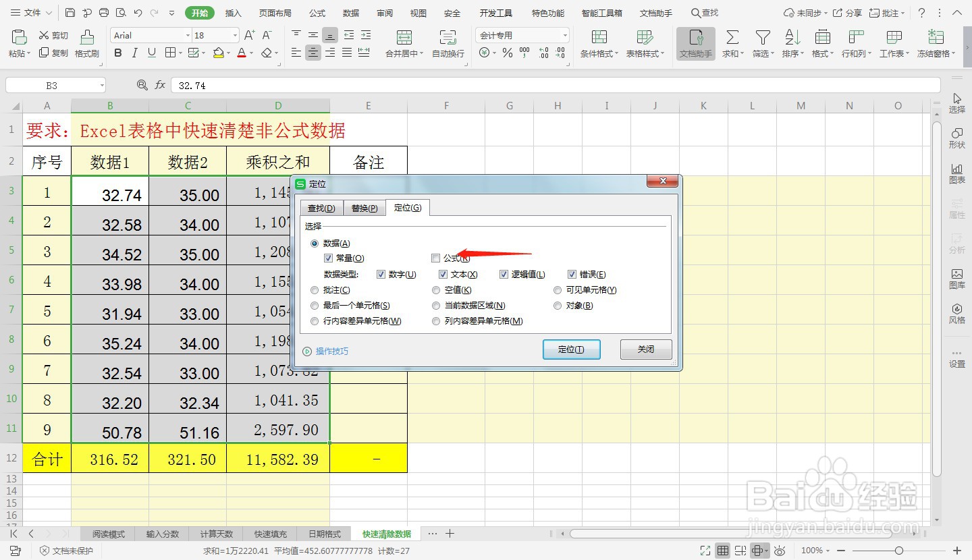Select the 可见单元格(Y) radio button

tap(558, 290)
